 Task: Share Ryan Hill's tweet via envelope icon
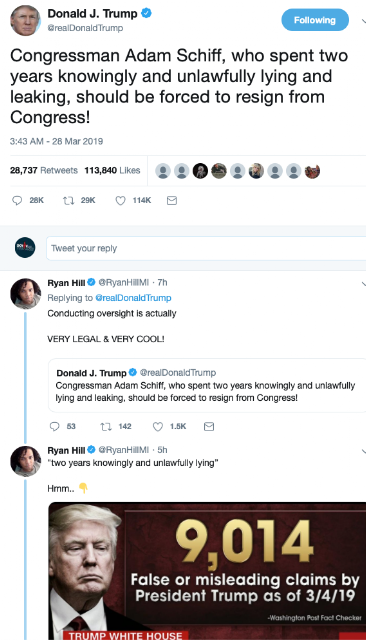pos(209,427)
